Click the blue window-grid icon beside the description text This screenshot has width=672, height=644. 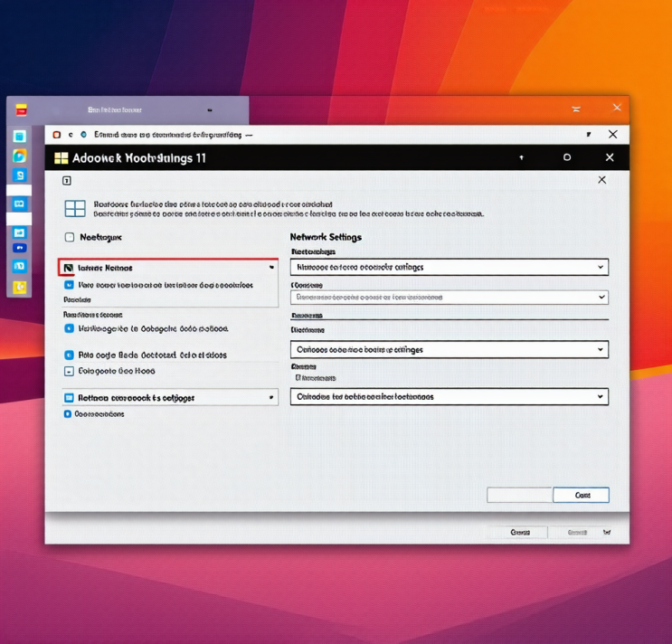point(75,209)
